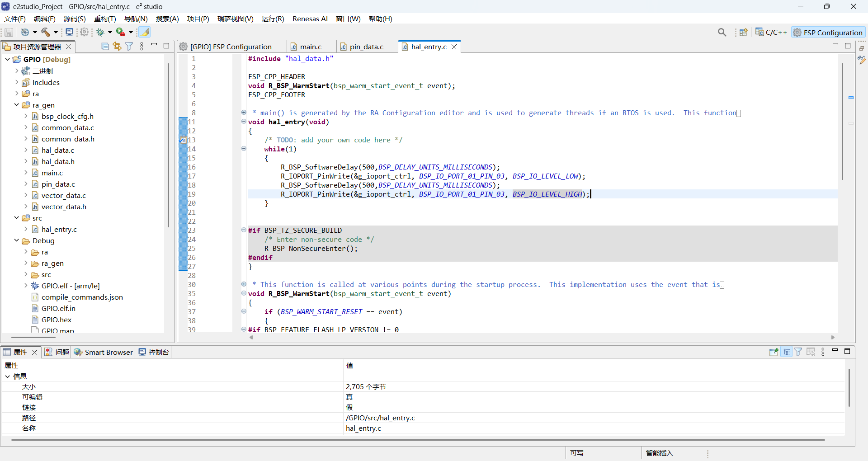Open the Debug launch dropdown arrow
The image size is (868, 461).
[110, 32]
